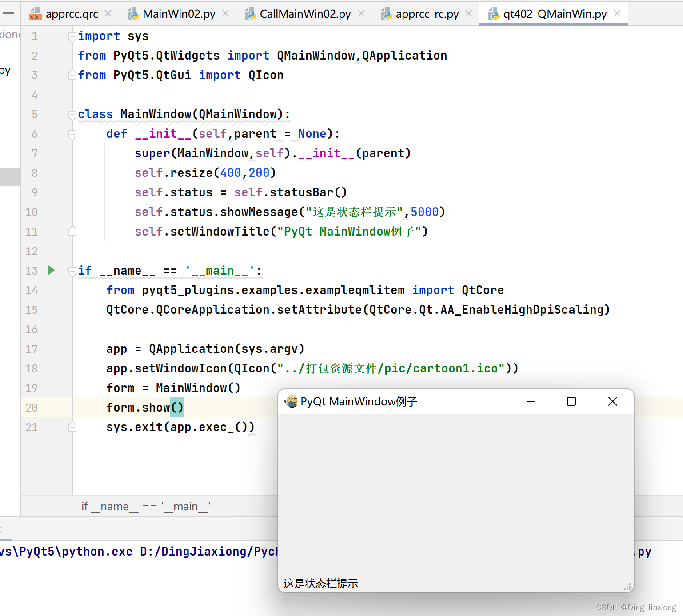Maximize the PyQt MainWindow例子 window
The image size is (683, 616).
[571, 401]
